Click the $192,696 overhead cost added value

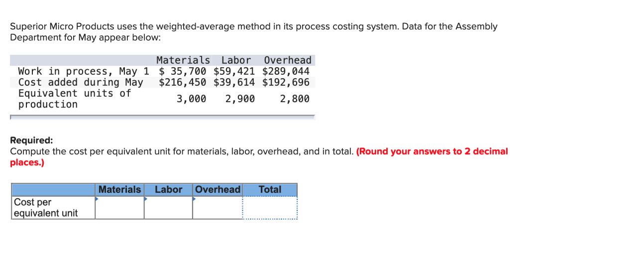(286, 82)
